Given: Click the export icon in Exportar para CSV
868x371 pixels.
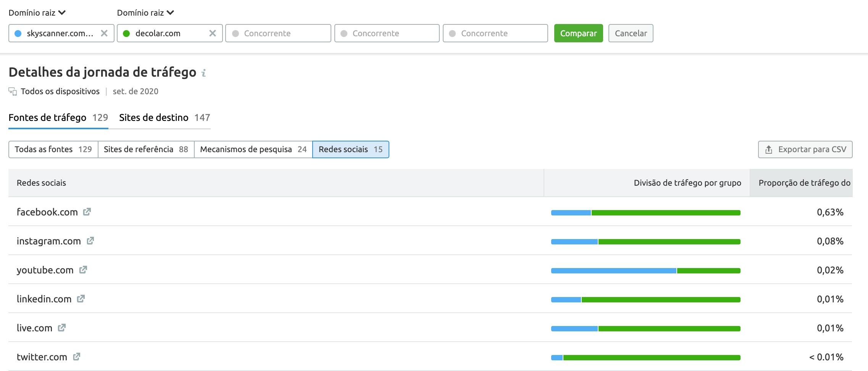Looking at the screenshot, I should (769, 149).
